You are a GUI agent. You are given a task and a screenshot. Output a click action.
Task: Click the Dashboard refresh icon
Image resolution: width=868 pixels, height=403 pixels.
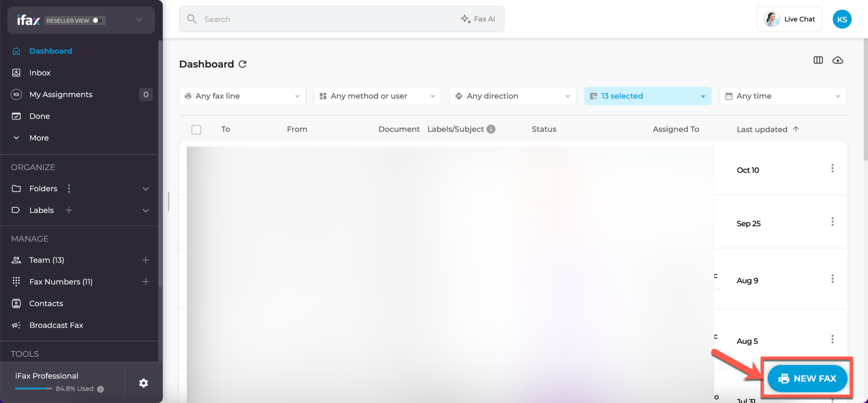(242, 64)
